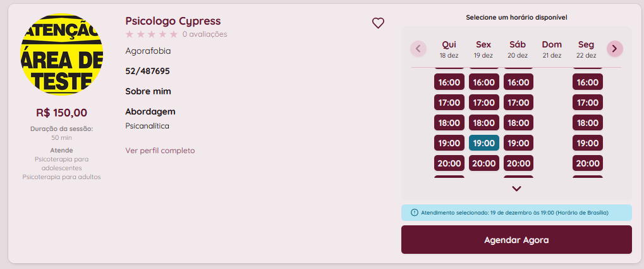The image size is (644, 269).
Task: Open the psychologist profile photo
Action: (x=62, y=55)
